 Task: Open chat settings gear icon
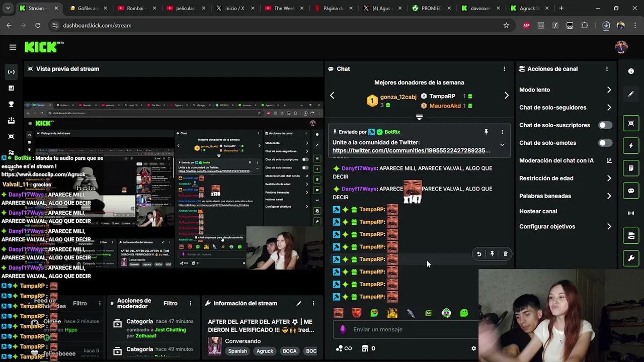click(x=473, y=348)
